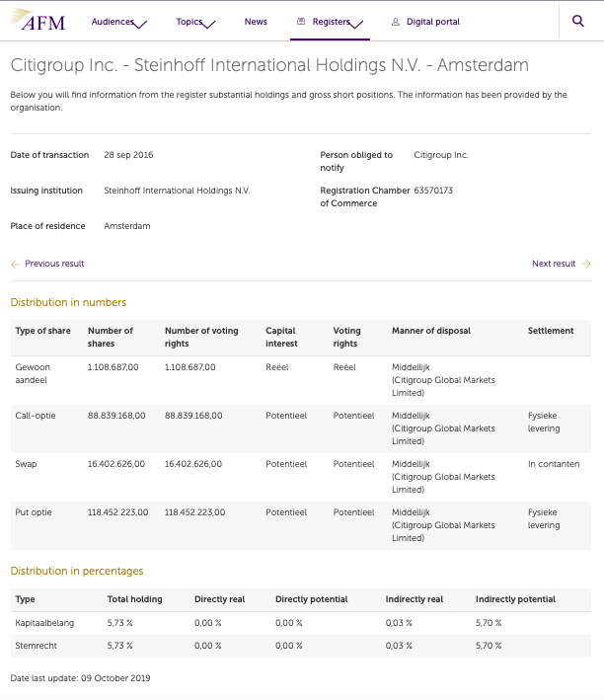
Task: Click the Audiences navigation label
Action: (112, 22)
